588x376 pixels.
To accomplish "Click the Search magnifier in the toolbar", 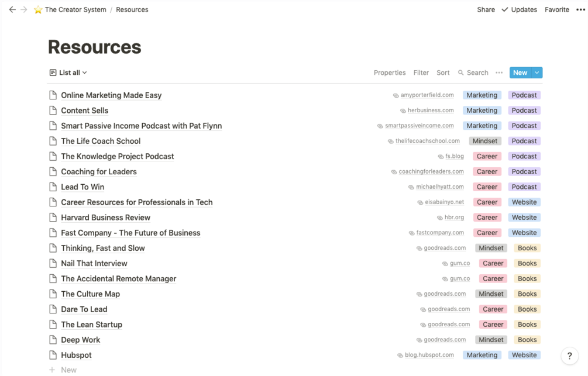I will [x=461, y=73].
